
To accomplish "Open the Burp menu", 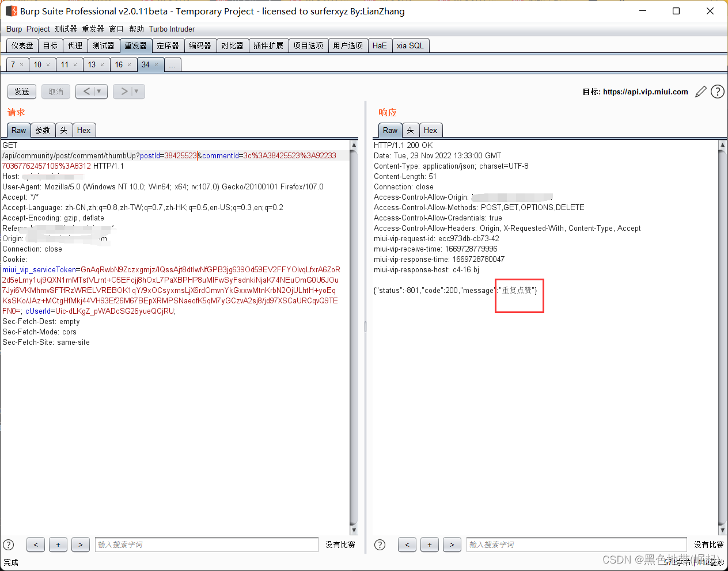I will pyautogui.click(x=14, y=29).
